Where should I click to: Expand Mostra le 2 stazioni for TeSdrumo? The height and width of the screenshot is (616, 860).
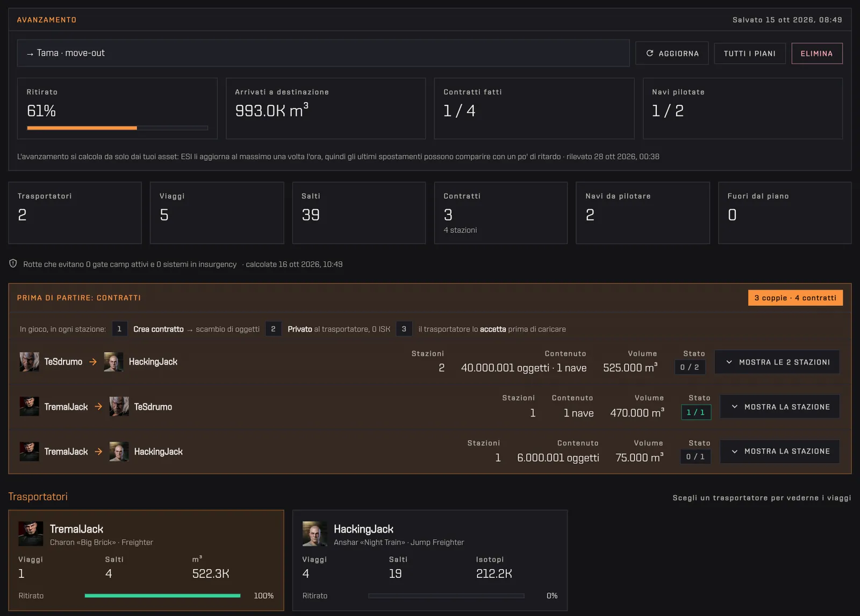click(777, 362)
